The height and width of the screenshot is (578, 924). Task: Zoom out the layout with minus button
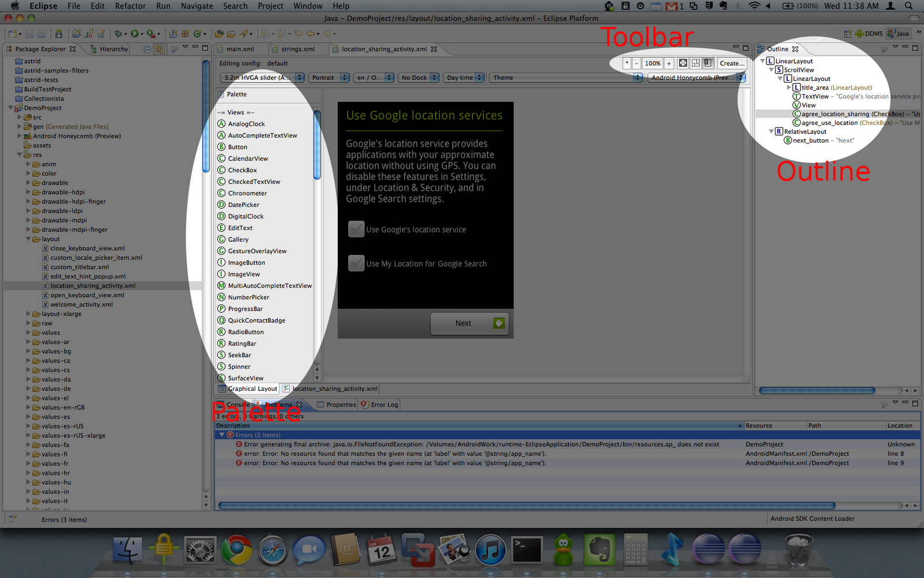[x=636, y=64]
